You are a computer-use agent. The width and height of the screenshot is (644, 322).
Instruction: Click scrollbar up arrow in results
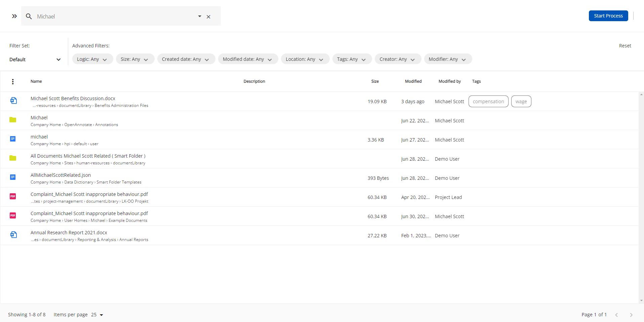pos(641,94)
